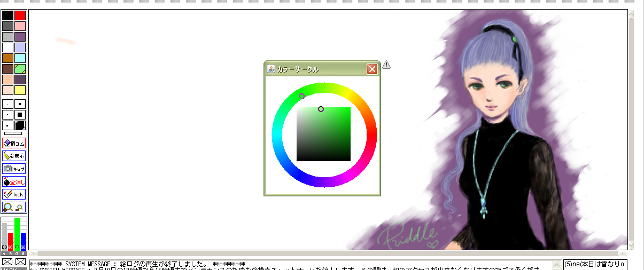Pick the black color swatch

pos(7,15)
